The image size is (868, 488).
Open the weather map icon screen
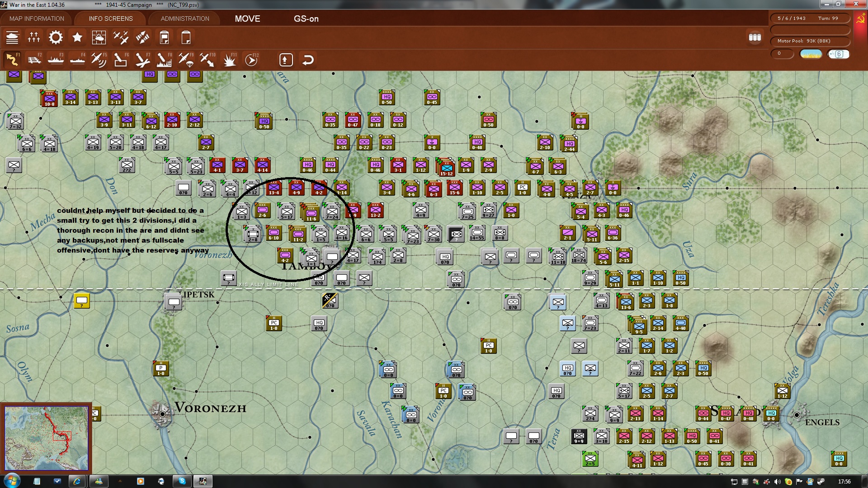pyautogui.click(x=99, y=38)
